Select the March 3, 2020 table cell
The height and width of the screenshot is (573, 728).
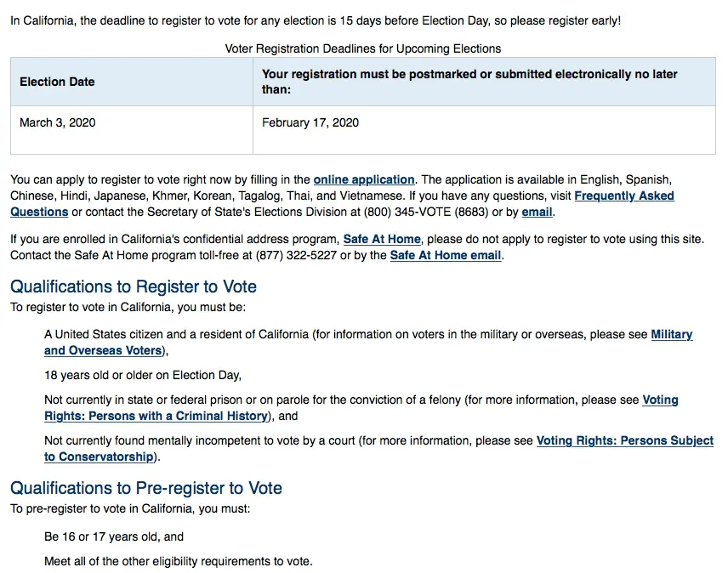tap(58, 122)
